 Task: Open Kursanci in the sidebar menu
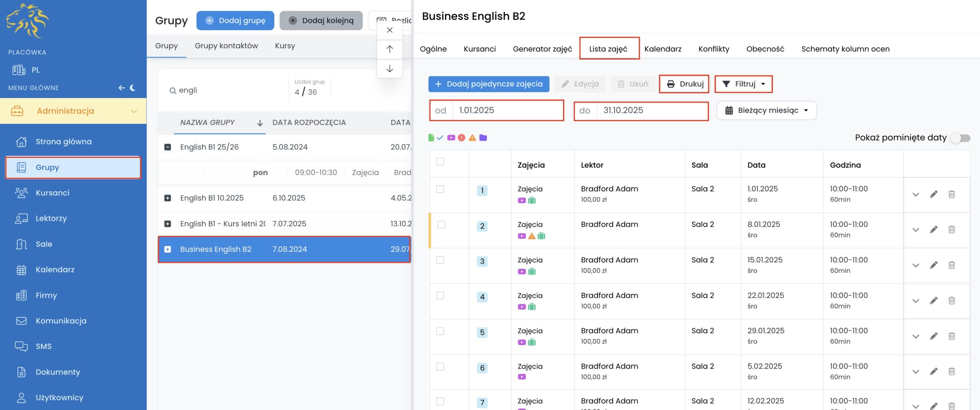(x=52, y=193)
